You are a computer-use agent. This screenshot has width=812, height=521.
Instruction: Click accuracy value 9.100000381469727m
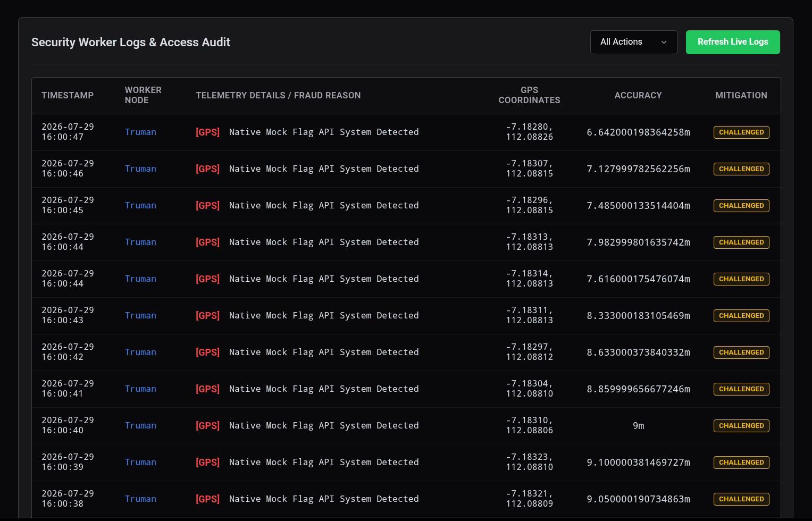tap(638, 462)
